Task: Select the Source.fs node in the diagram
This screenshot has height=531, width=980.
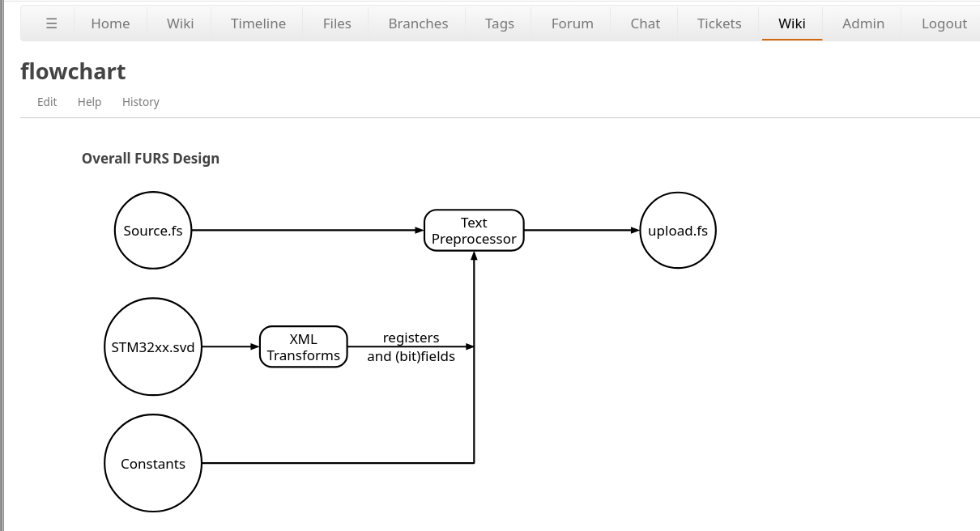Action: coord(153,230)
